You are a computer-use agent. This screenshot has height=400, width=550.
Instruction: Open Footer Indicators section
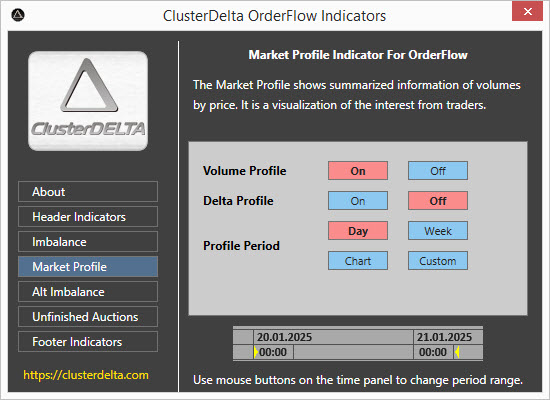pos(88,341)
